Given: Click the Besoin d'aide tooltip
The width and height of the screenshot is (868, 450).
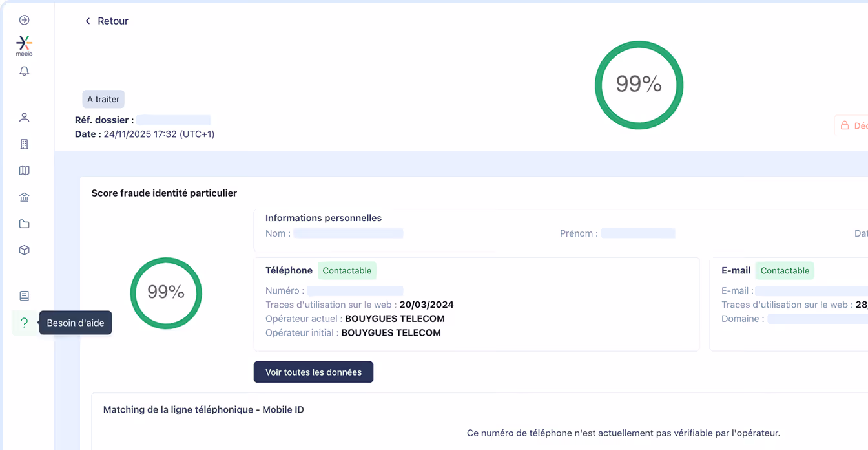Looking at the screenshot, I should [75, 322].
